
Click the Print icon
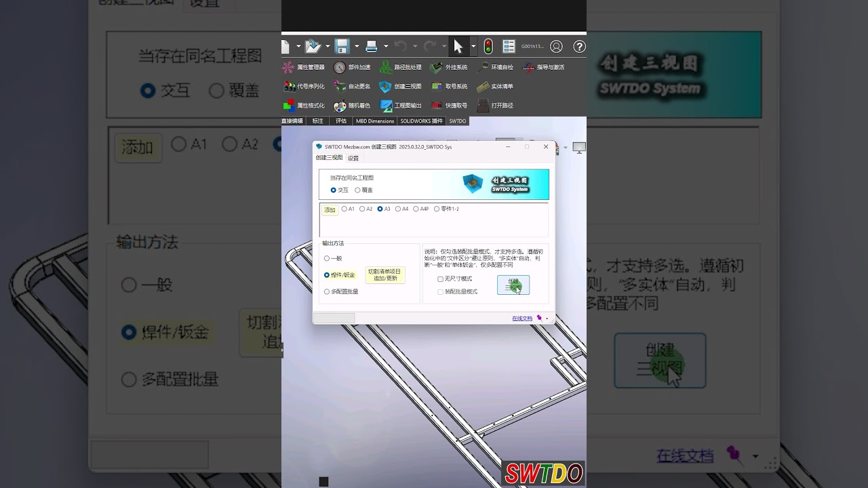tap(371, 47)
